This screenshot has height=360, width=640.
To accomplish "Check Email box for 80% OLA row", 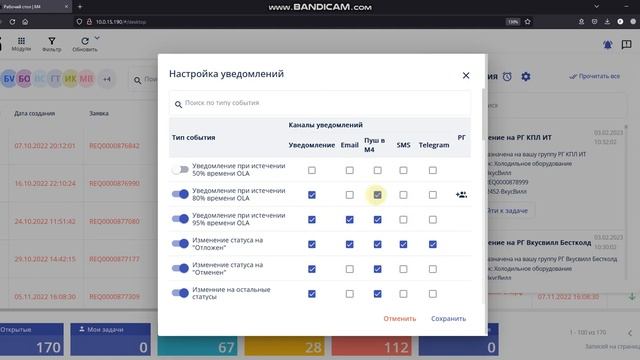I will click(349, 195).
